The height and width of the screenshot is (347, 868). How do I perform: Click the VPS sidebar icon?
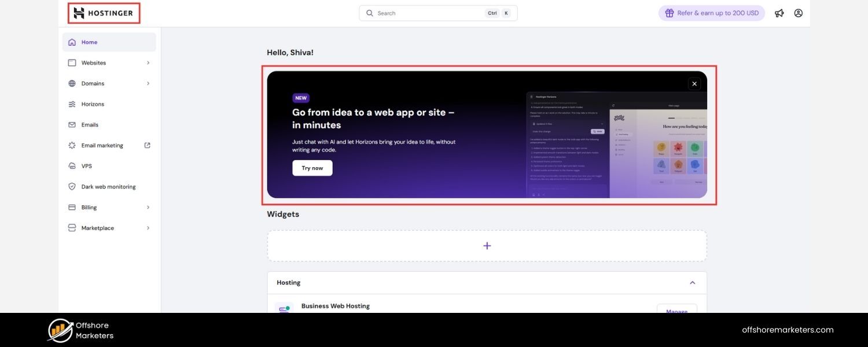pyautogui.click(x=72, y=166)
